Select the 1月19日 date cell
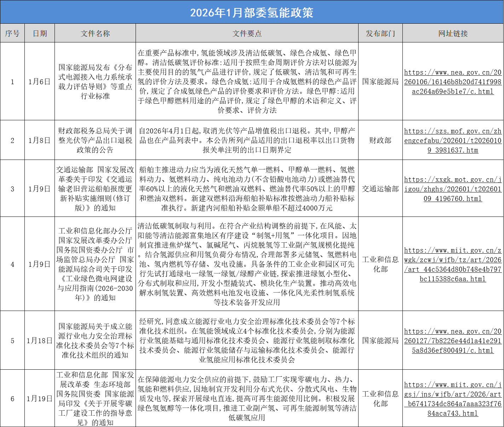This screenshot has width=504, height=427. tap(40, 399)
